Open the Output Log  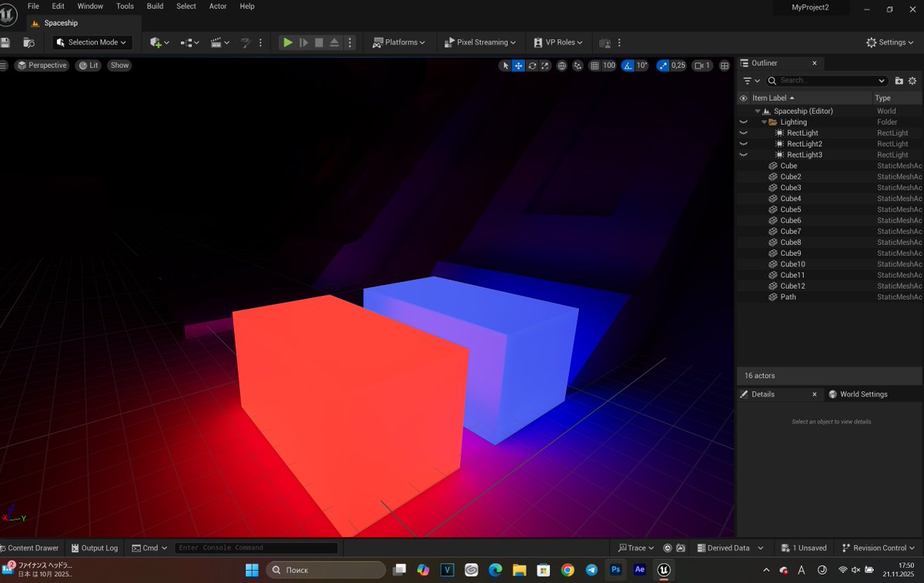click(x=94, y=548)
